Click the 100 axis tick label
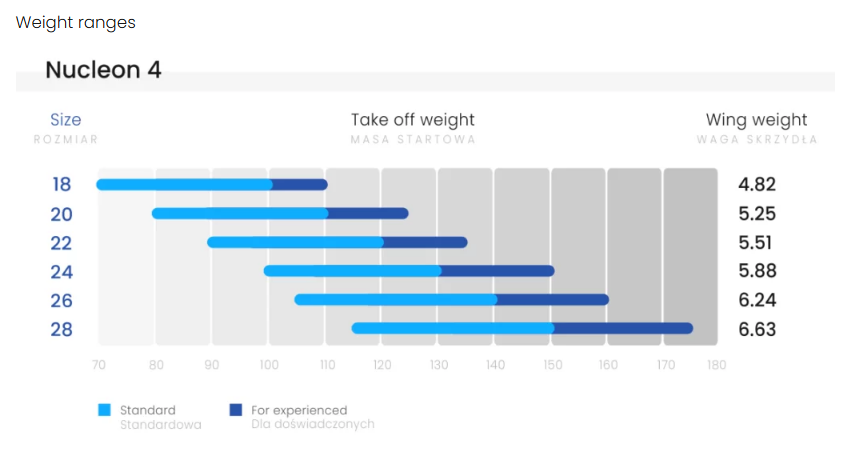850x452 pixels. [x=269, y=366]
